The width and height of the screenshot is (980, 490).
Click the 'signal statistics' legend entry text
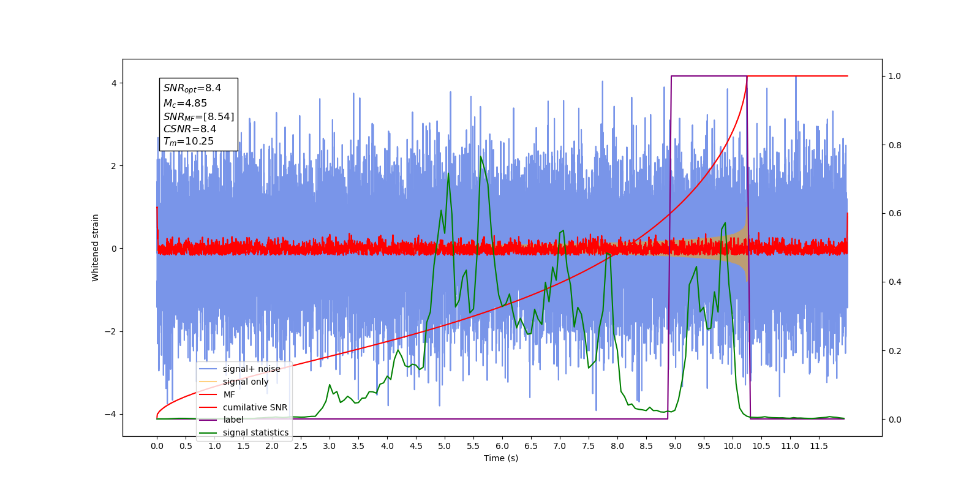[255, 432]
